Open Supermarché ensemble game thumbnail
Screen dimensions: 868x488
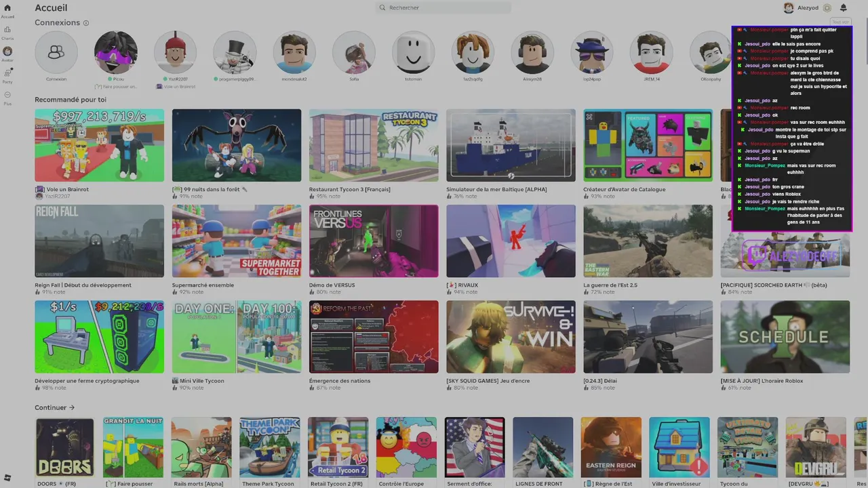pos(237,241)
